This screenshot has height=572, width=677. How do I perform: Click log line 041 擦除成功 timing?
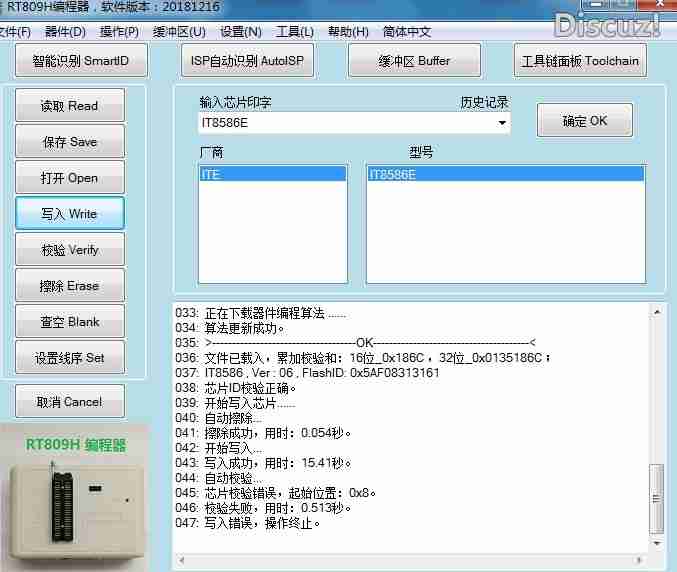pos(263,433)
